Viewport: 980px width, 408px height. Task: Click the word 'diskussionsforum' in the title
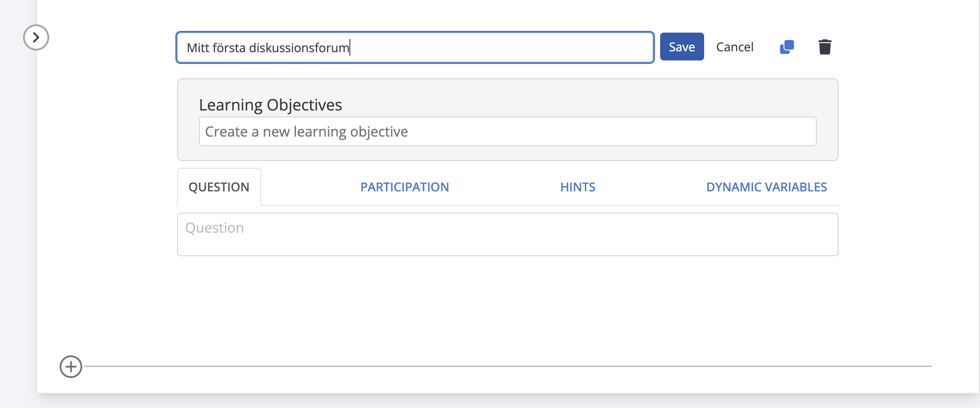click(x=299, y=48)
